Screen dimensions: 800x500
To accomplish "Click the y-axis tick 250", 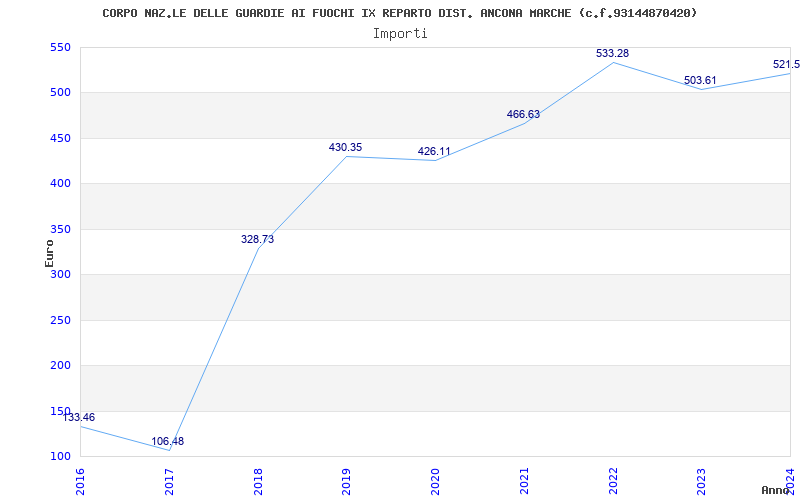I will [59, 320].
